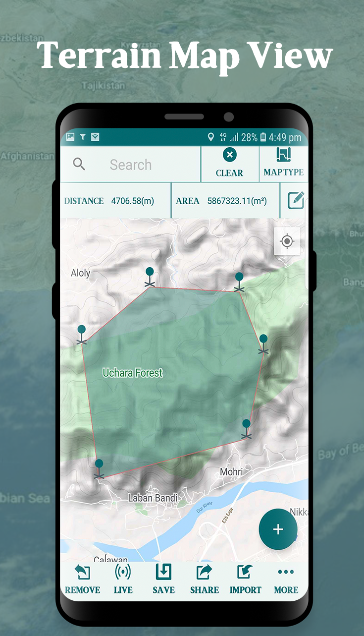This screenshot has width=364, height=636.
Task: Center map with my location icon
Action: tap(287, 241)
